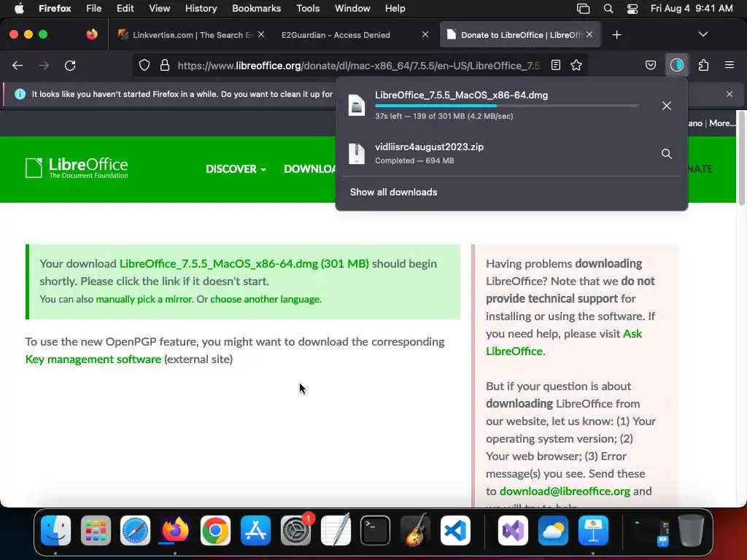Open the Bookmarks menu

pos(256,9)
